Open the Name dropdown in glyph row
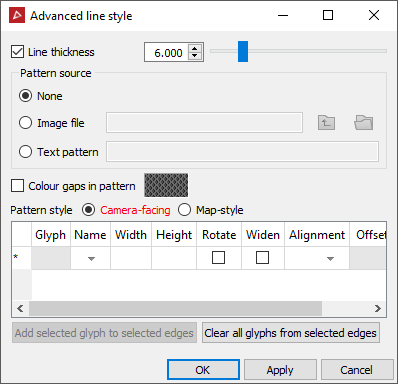Image resolution: width=398 pixels, height=384 pixels. coord(91,258)
